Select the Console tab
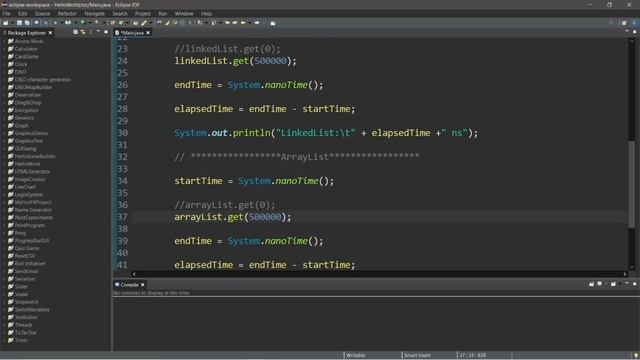Screen dimensions: 640x360 coord(129,285)
